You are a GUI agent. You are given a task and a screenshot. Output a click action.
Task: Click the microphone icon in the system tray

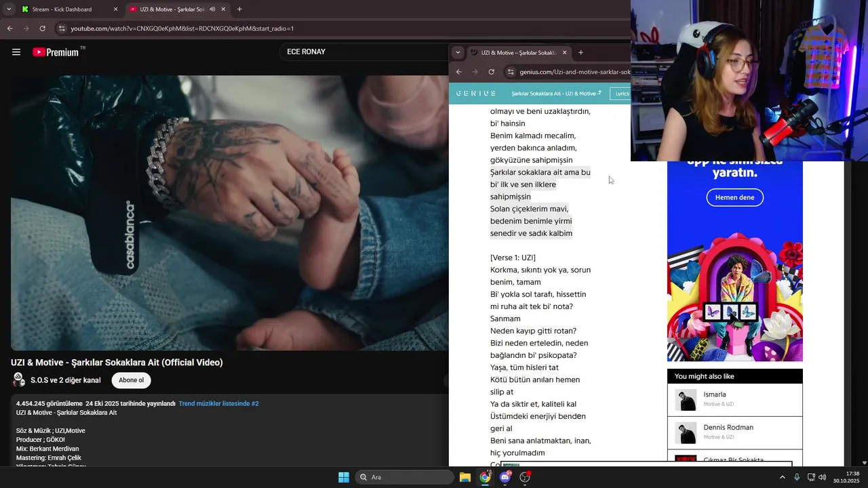[x=797, y=477]
